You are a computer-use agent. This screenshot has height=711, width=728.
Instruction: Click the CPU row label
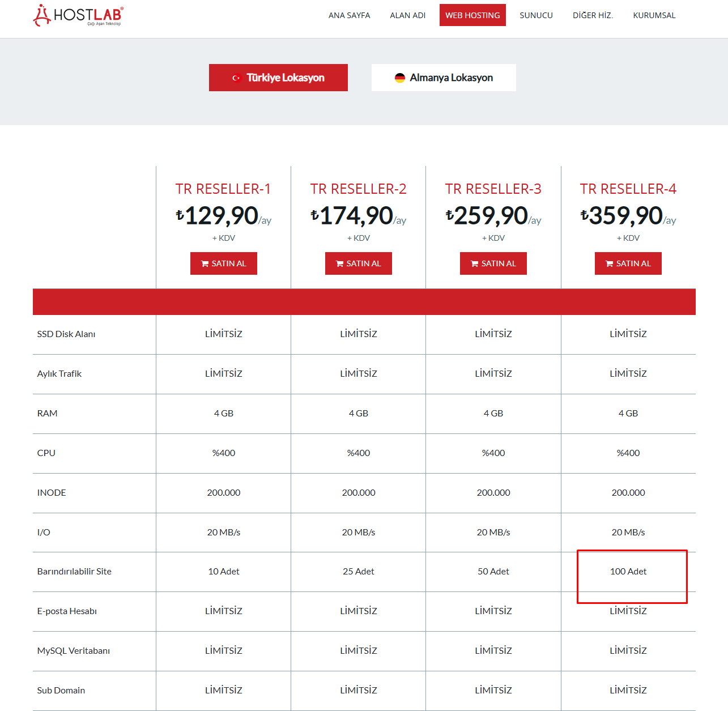[x=46, y=453]
